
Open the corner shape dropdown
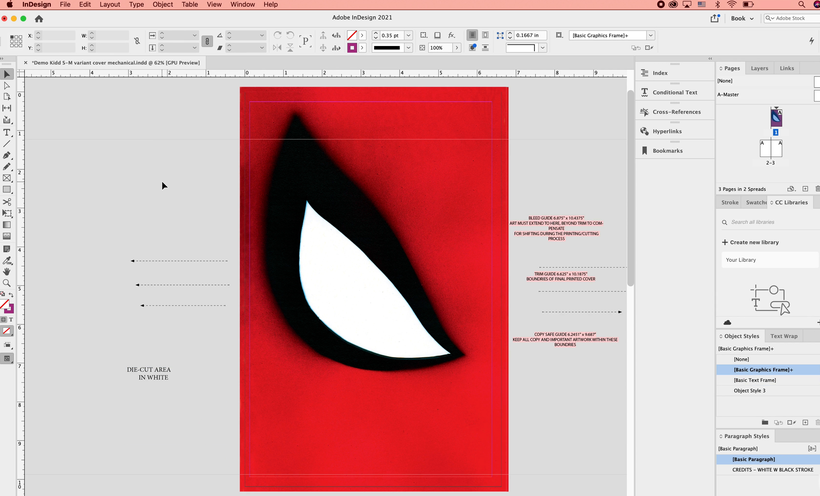click(543, 48)
